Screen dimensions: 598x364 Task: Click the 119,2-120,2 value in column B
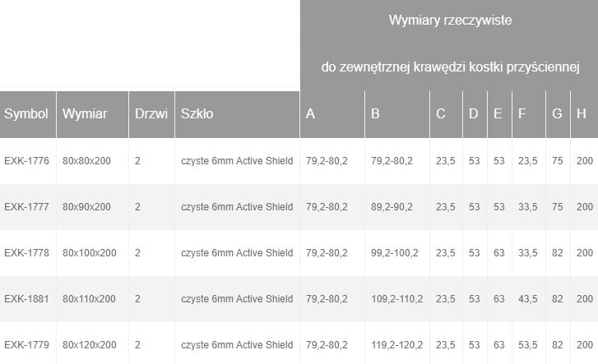397,345
